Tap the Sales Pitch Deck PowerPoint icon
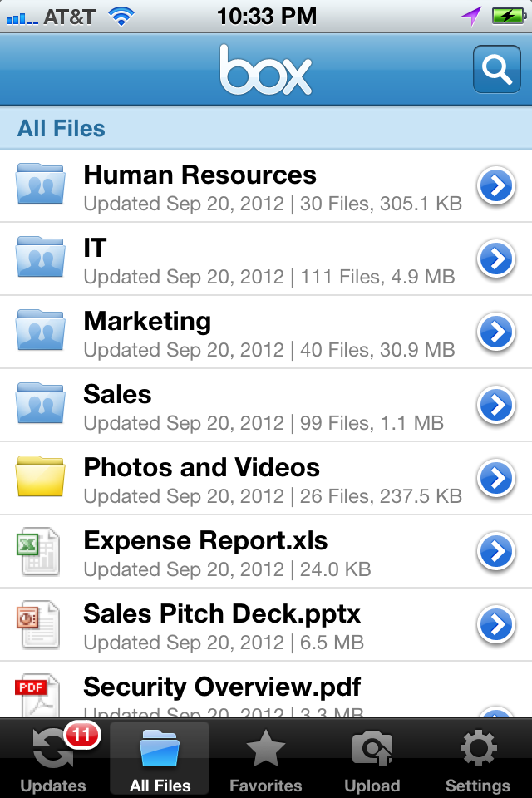Screen dimensions: 532x798 pyautogui.click(x=38, y=625)
